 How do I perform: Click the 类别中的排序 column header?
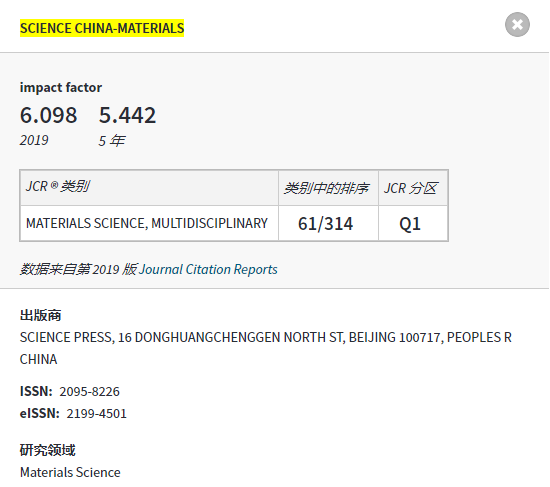point(328,188)
